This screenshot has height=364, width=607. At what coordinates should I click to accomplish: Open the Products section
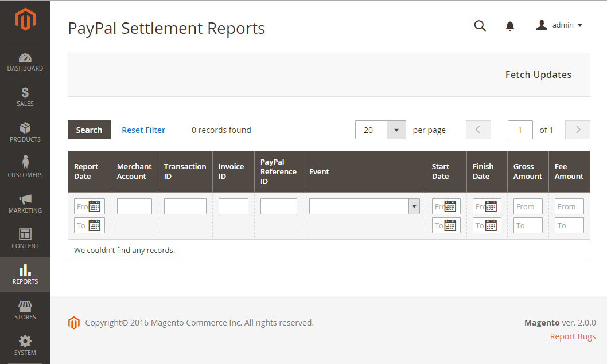coord(25,132)
